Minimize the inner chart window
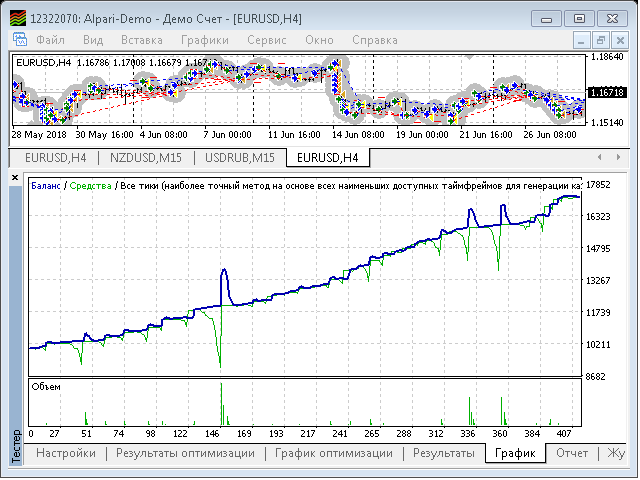The image size is (640, 480). 581,40
